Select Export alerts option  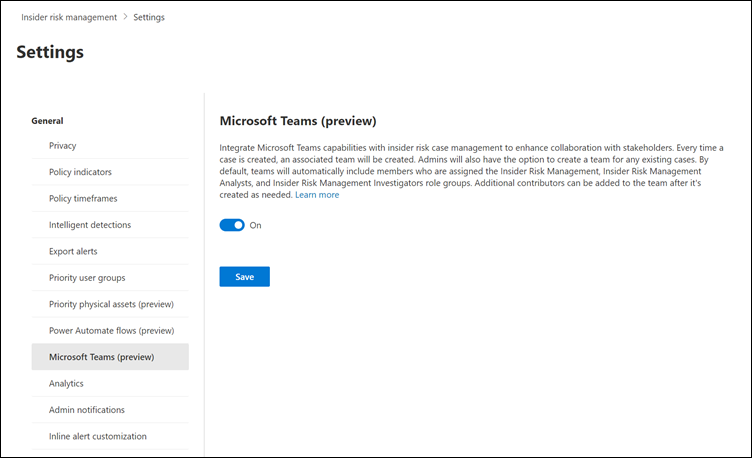110,251
